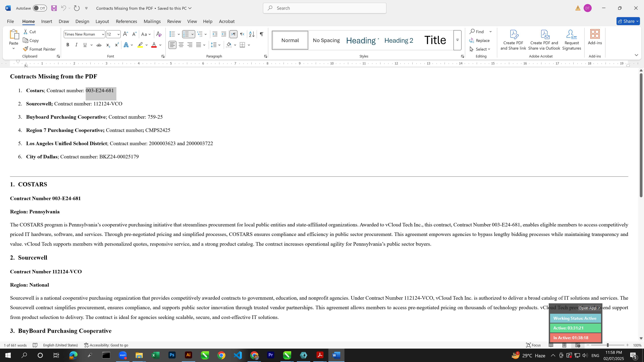Toggle justify alignment
This screenshot has height=362, width=644.
(x=199, y=45)
